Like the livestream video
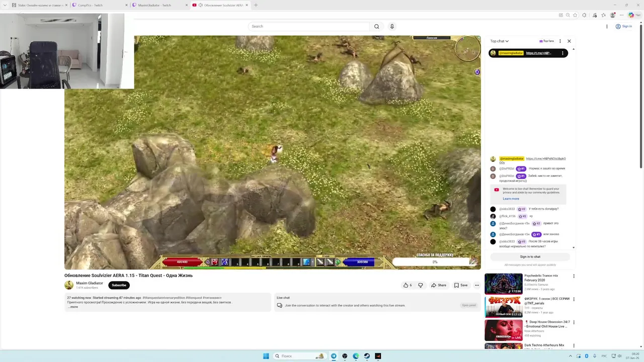Image resolution: width=644 pixels, height=362 pixels. point(407,285)
